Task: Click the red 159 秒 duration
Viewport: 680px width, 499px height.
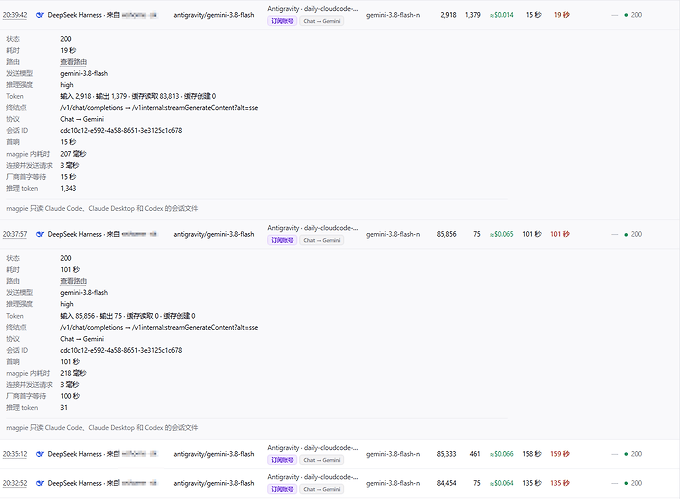Action: (x=560, y=454)
